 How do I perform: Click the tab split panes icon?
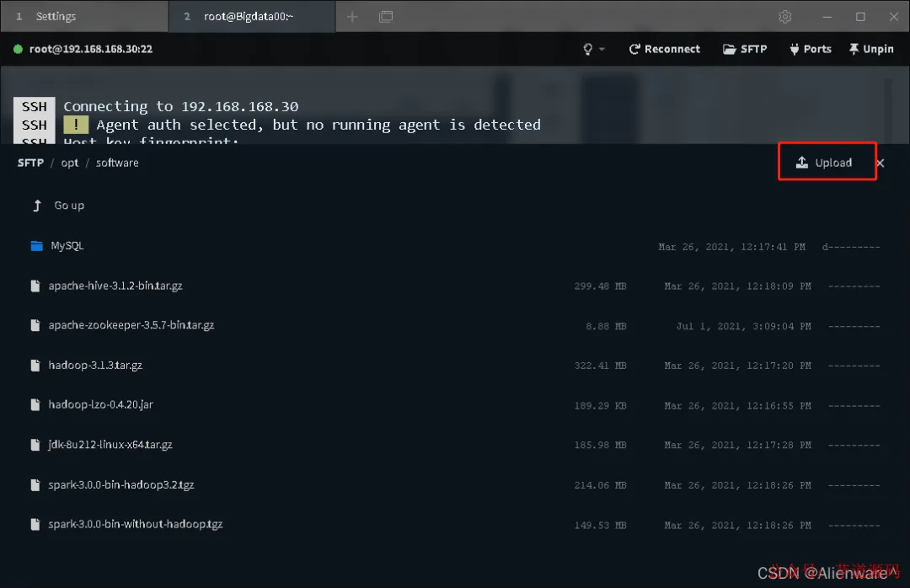[x=386, y=16]
